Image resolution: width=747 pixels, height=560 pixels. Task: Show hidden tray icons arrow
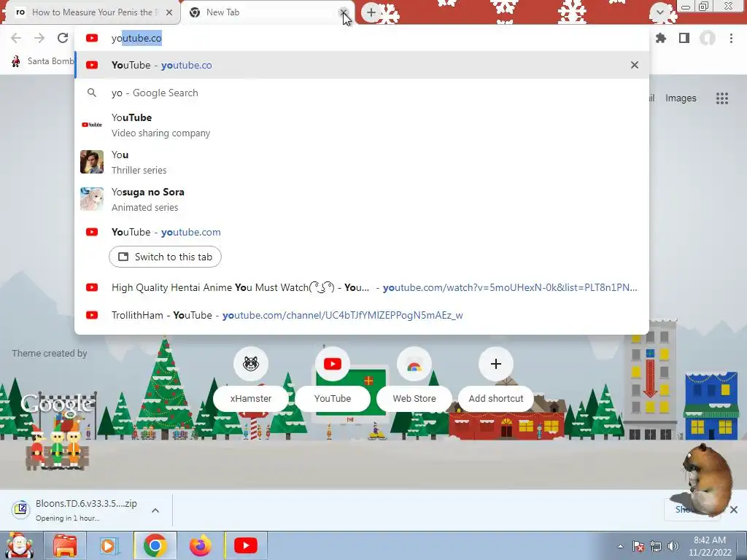click(x=620, y=547)
